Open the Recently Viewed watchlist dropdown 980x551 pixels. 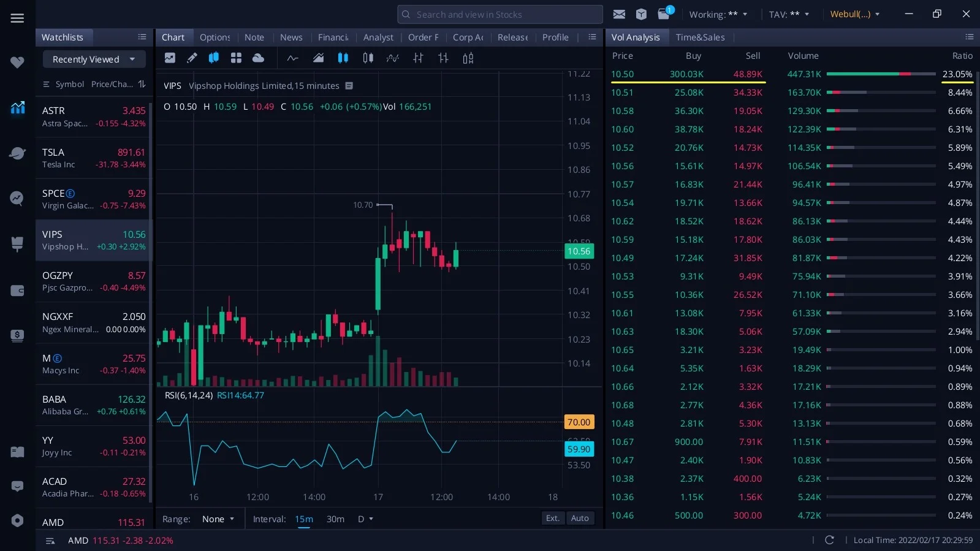pos(94,59)
